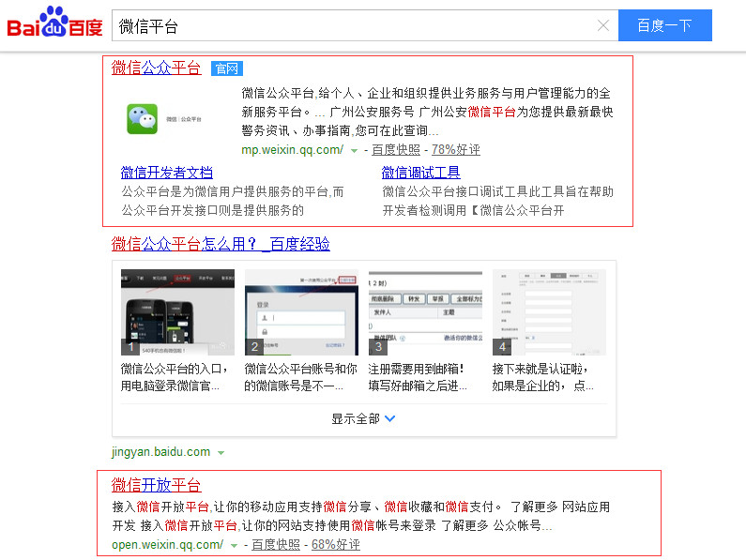Open 百度快照 for mp.weixin.qq.com result
Screen dimensions: 746x560
396,150
